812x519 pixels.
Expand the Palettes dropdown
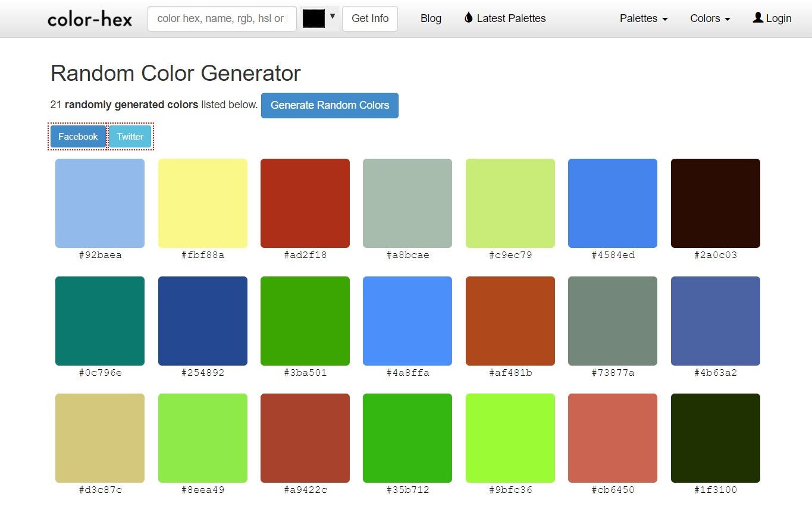point(643,18)
